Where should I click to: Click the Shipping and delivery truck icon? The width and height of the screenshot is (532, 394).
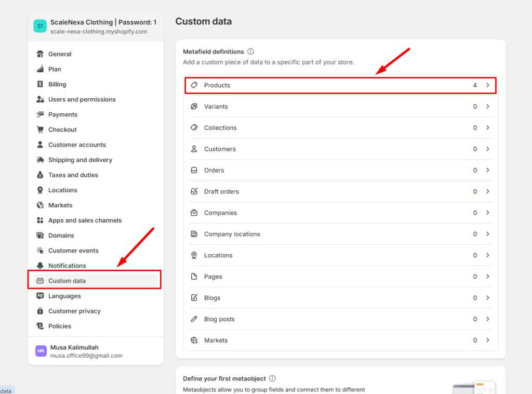click(40, 160)
